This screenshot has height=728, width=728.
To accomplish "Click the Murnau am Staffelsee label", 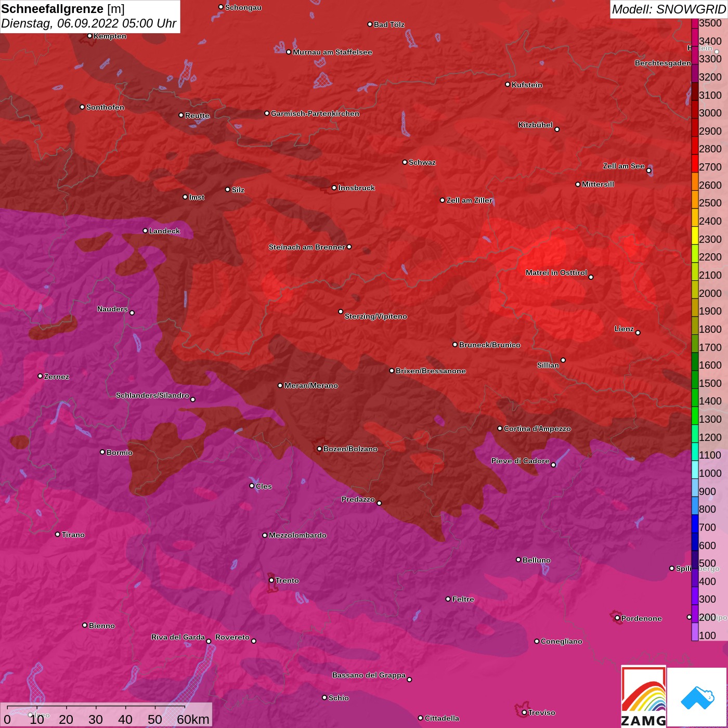I will pyautogui.click(x=332, y=52).
